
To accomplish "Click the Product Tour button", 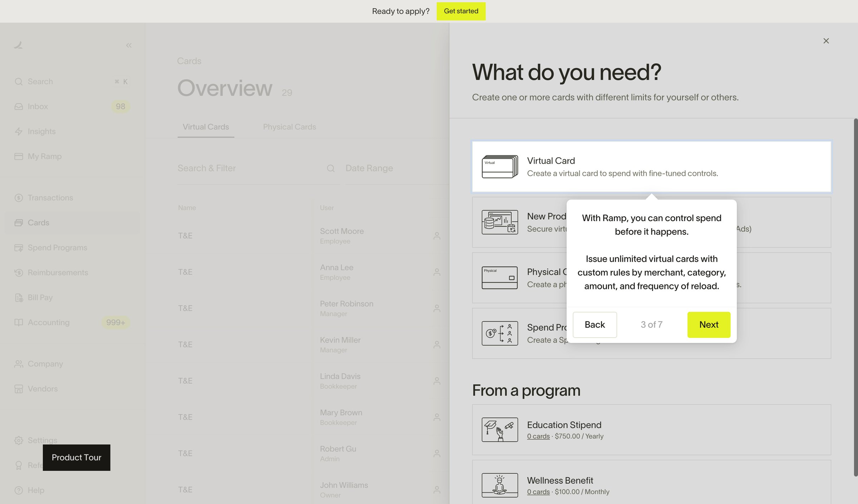I will point(77,458).
